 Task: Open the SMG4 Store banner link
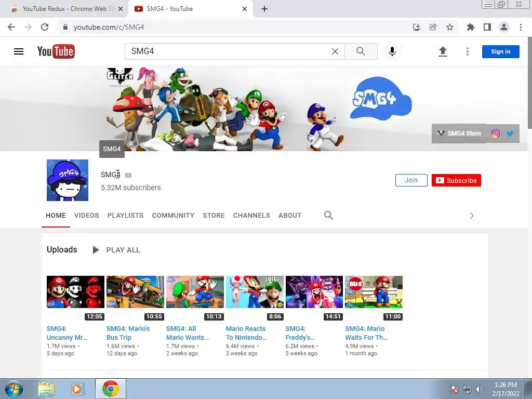(459, 134)
